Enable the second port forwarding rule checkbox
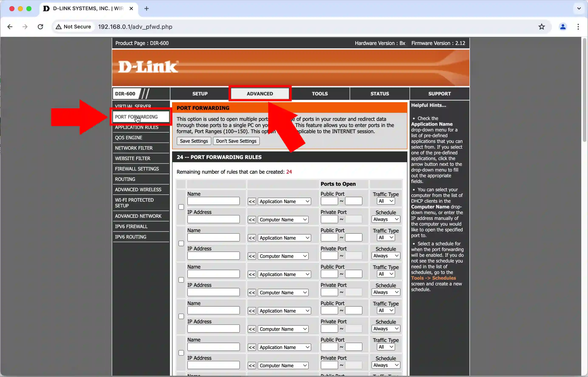The image size is (588, 377). [181, 243]
